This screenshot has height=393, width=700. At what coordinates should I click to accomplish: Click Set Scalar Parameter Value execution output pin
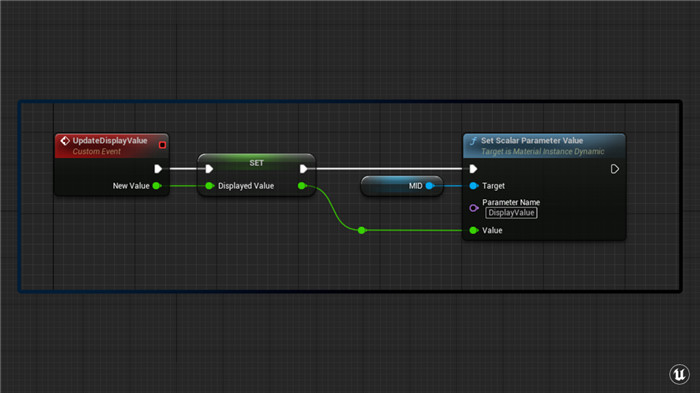(615, 169)
